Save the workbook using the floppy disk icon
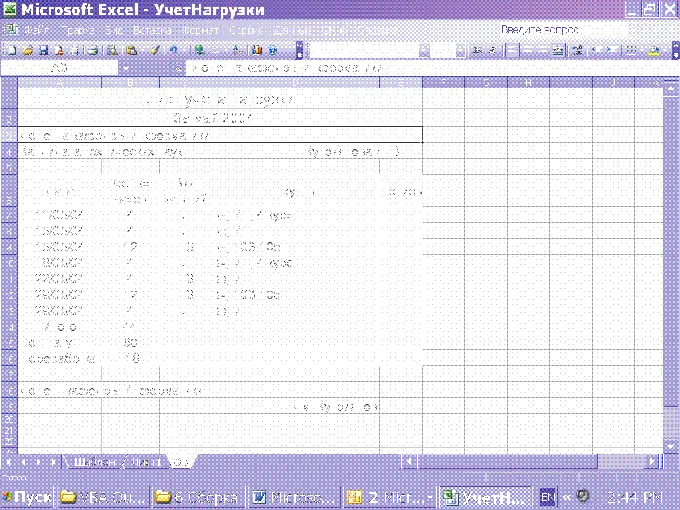This screenshot has height=510, width=680. pyautogui.click(x=43, y=51)
